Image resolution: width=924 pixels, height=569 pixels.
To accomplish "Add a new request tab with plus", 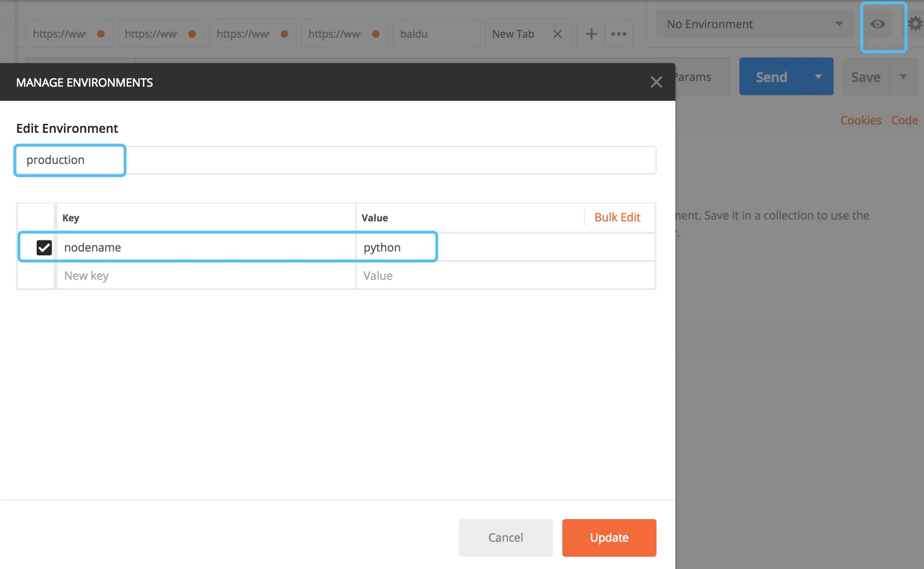I will pyautogui.click(x=591, y=34).
